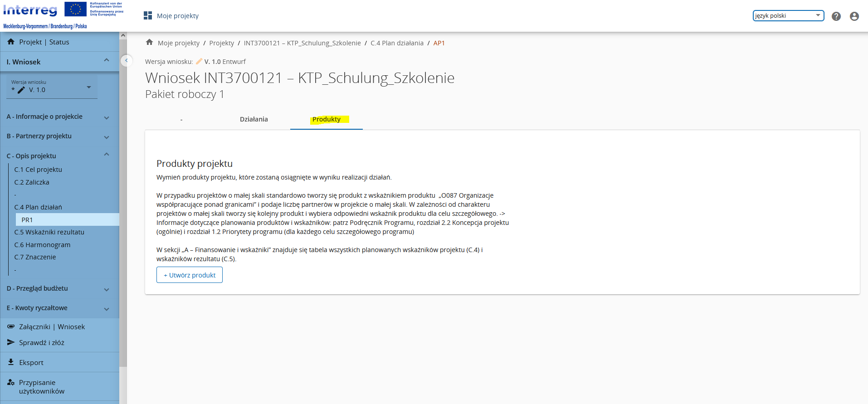Open the język polski language dropdown
This screenshot has height=404, width=868.
(x=788, y=16)
